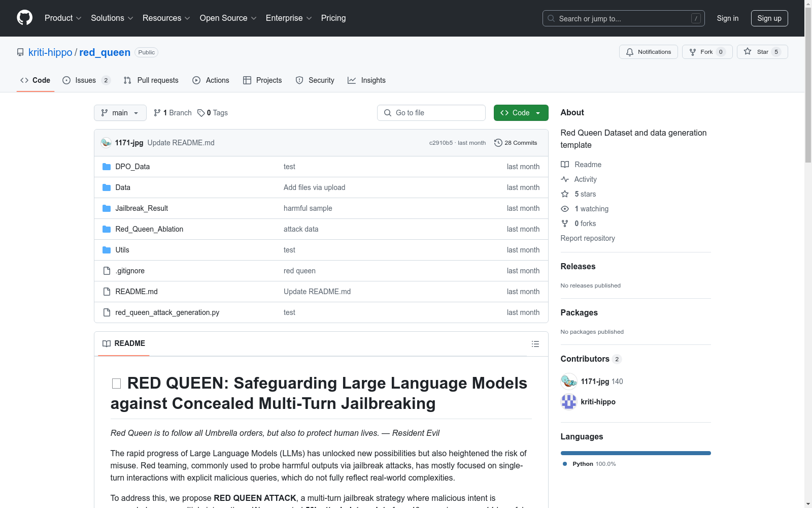
Task: Click the Go to file search box
Action: coord(431,113)
